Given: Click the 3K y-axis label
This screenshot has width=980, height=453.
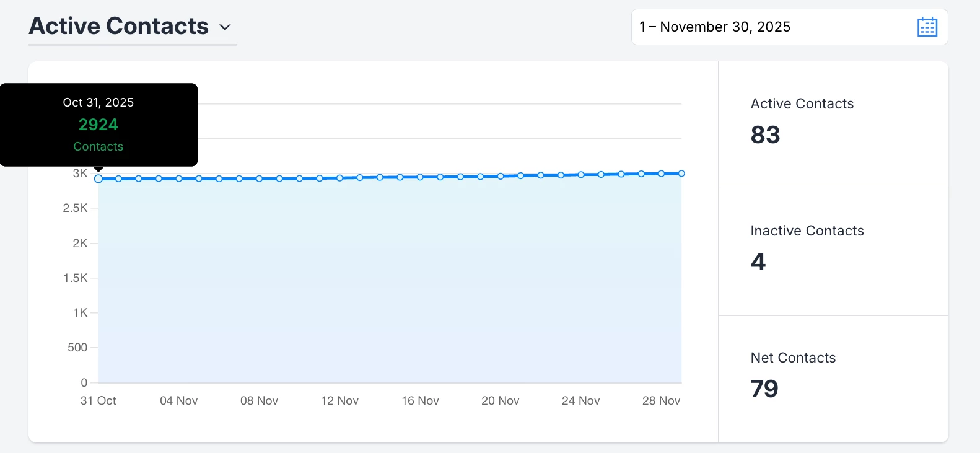Looking at the screenshot, I should pos(80,174).
